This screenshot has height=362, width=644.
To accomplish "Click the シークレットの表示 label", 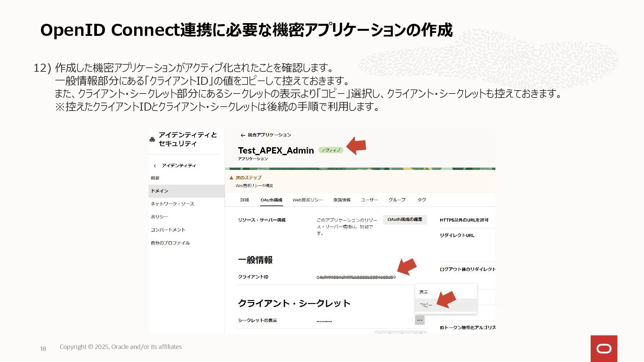I will [257, 320].
